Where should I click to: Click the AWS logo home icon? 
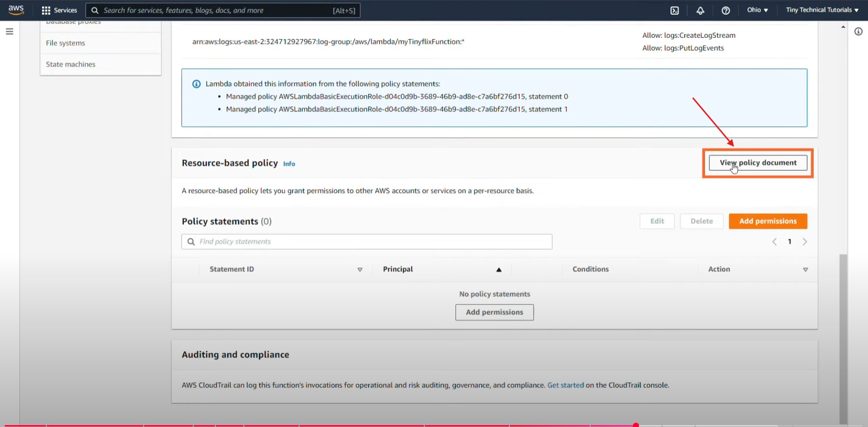click(x=16, y=10)
